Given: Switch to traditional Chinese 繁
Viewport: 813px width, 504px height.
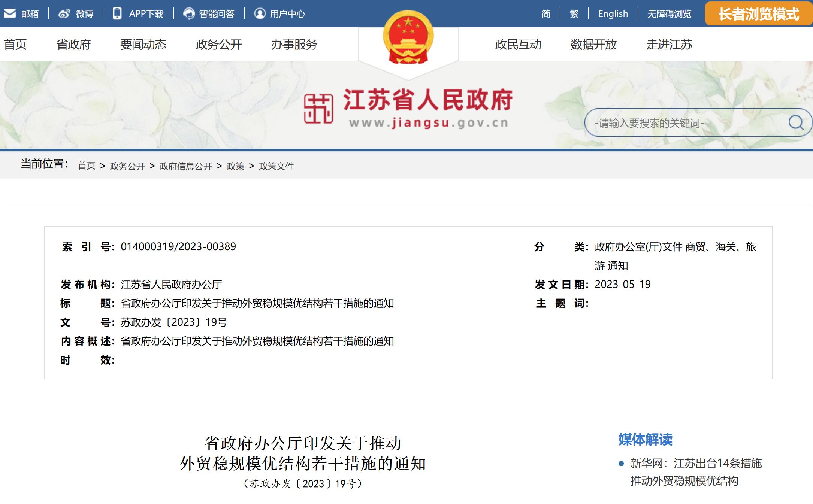Looking at the screenshot, I should click(574, 14).
